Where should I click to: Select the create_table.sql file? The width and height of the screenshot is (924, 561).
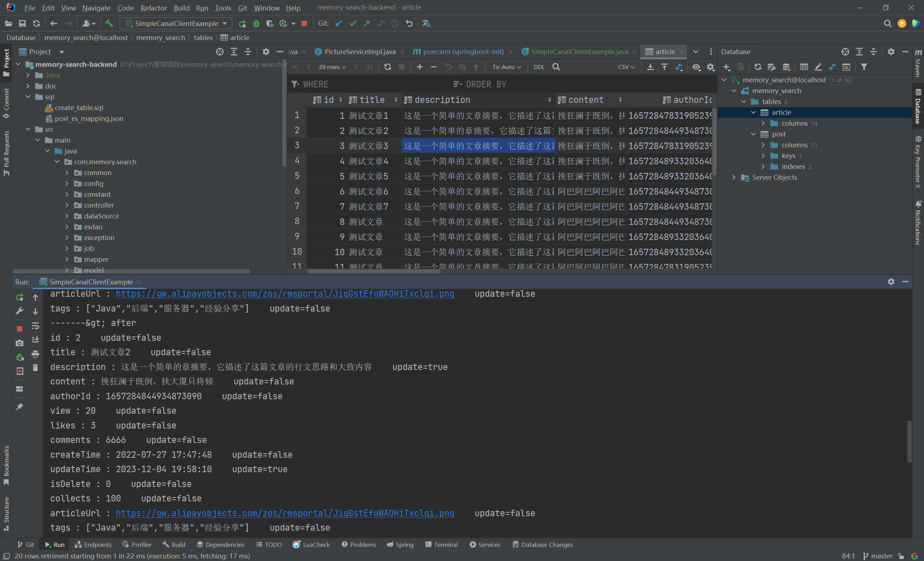pyautogui.click(x=79, y=108)
